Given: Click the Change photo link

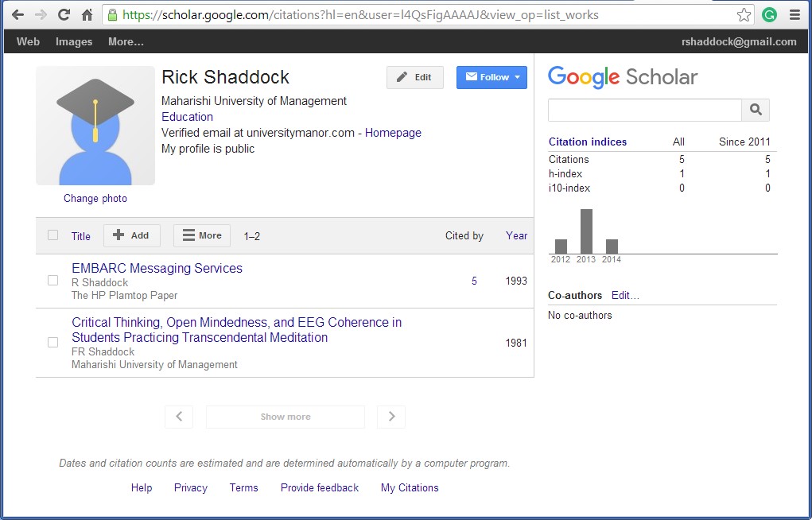Looking at the screenshot, I should (x=95, y=198).
